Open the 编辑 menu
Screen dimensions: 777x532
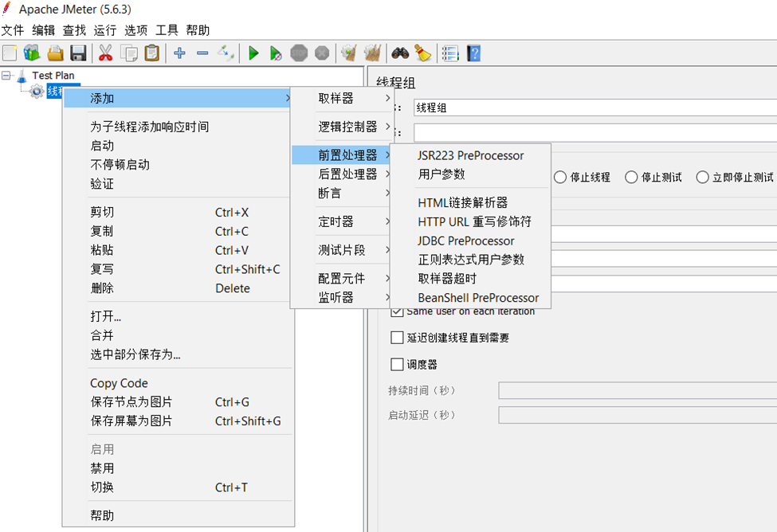click(x=43, y=30)
